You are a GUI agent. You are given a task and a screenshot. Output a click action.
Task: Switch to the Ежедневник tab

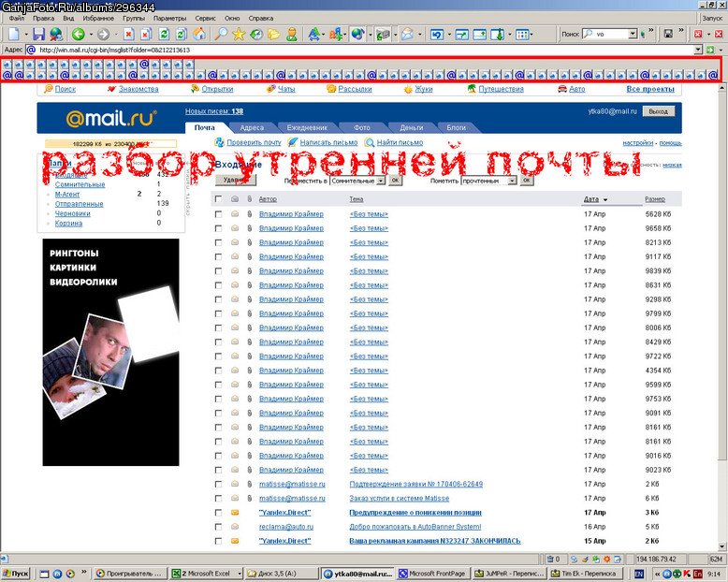[x=307, y=127]
